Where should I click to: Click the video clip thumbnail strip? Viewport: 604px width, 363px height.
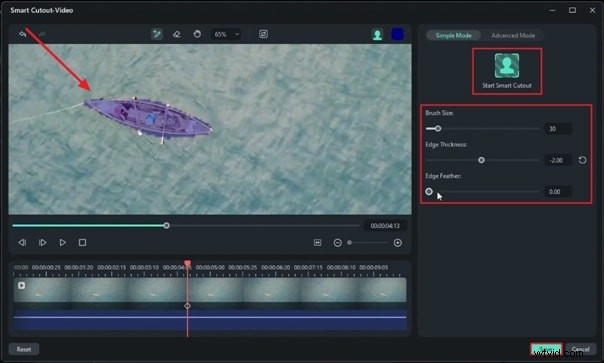click(x=210, y=290)
